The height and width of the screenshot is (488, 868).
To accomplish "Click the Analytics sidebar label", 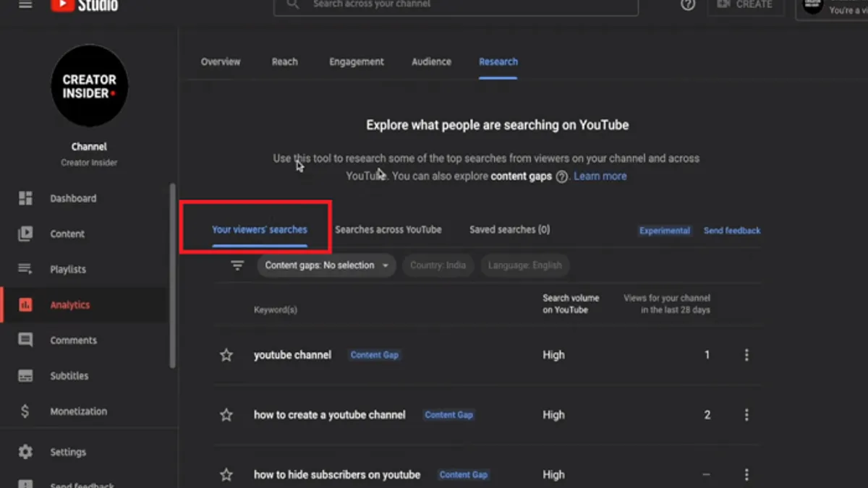I will 70,305.
